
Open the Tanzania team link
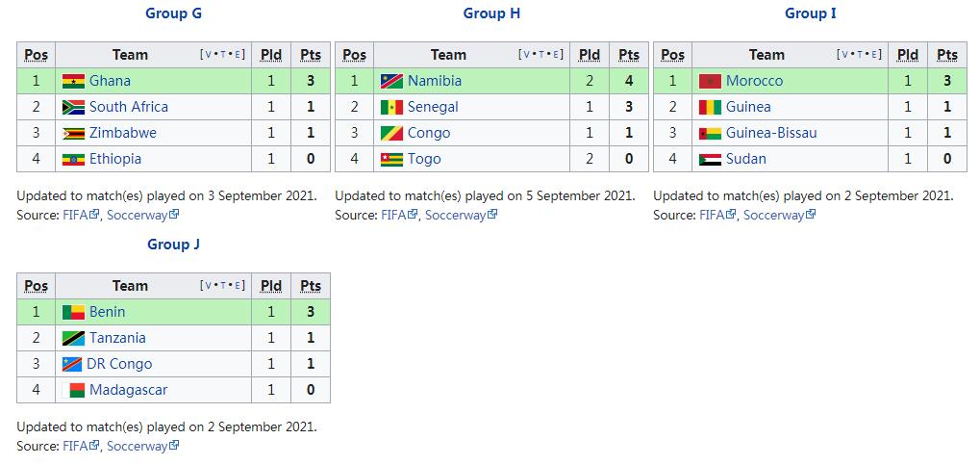click(x=117, y=338)
